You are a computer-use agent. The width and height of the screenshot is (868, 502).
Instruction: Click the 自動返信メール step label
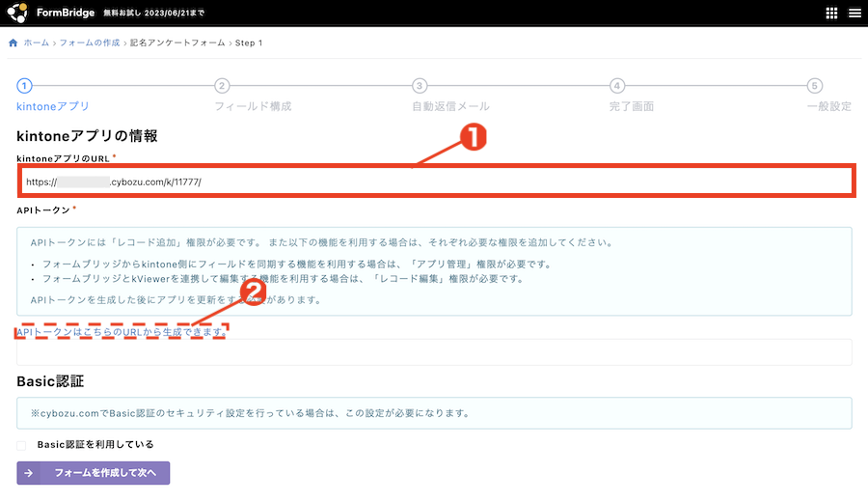tap(450, 106)
